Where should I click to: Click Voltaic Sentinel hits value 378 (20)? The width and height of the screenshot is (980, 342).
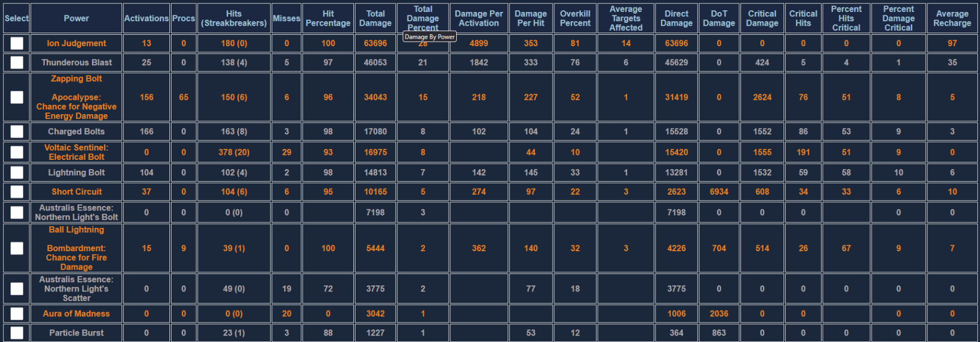click(234, 152)
